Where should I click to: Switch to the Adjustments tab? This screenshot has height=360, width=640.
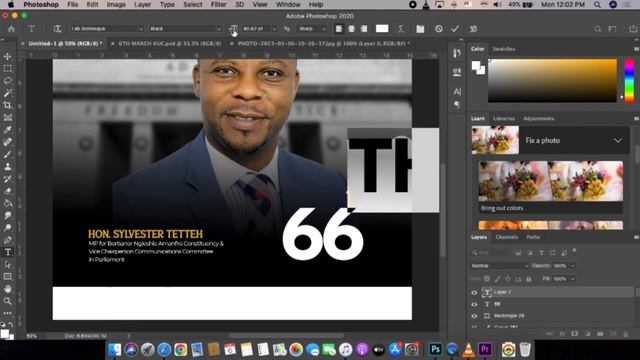539,118
